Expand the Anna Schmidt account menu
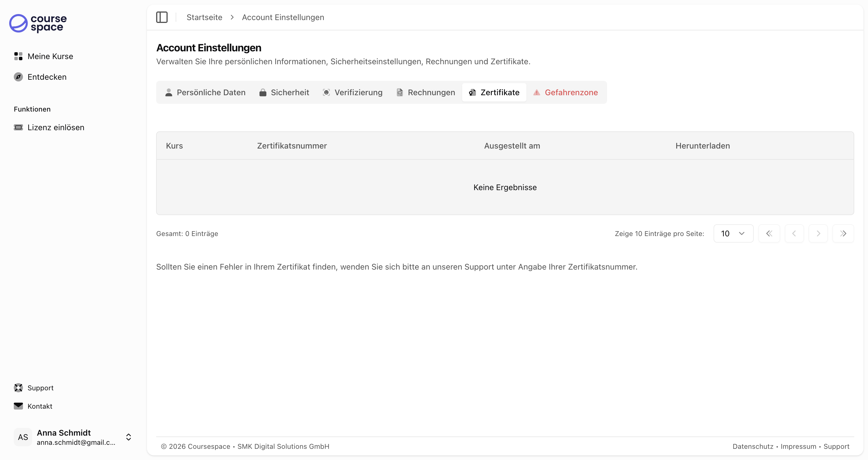This screenshot has height=460, width=868. 128,437
